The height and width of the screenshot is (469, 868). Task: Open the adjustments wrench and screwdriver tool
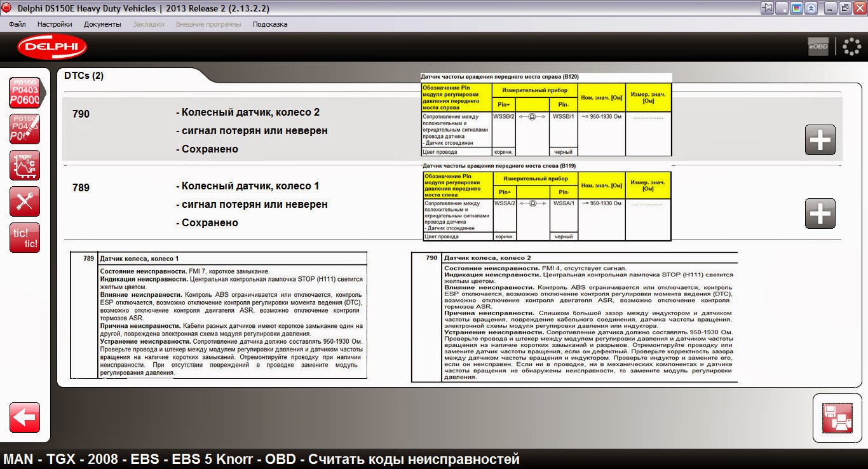point(25,201)
